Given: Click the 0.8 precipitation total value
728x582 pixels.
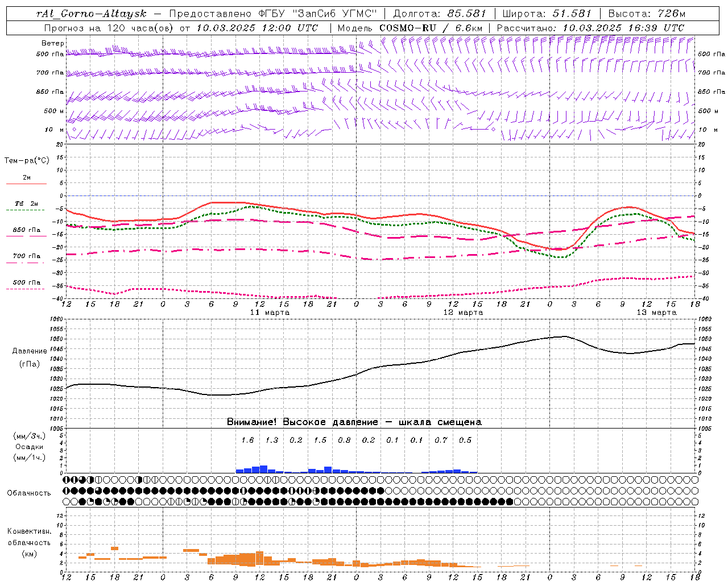Looking at the screenshot, I should point(344,440).
